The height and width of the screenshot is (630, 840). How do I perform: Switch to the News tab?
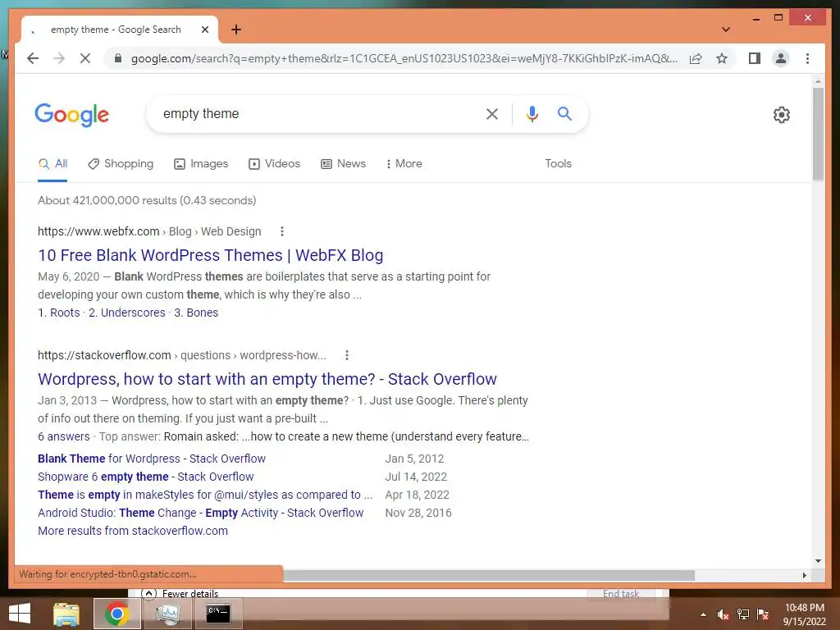tap(344, 163)
